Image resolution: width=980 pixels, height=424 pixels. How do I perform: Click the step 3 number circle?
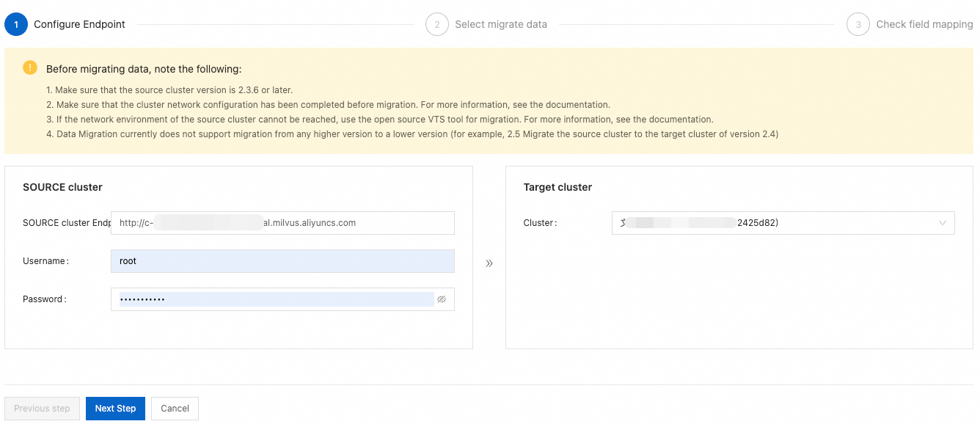pos(858,24)
